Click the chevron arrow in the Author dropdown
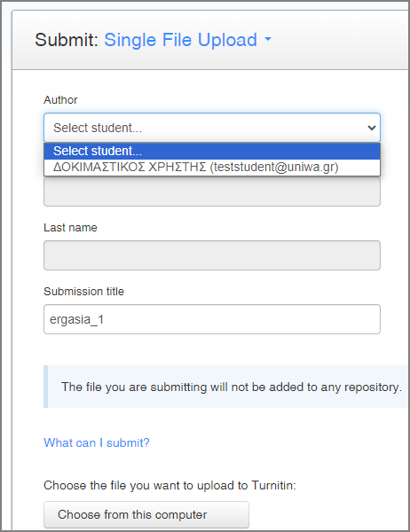 pos(372,128)
